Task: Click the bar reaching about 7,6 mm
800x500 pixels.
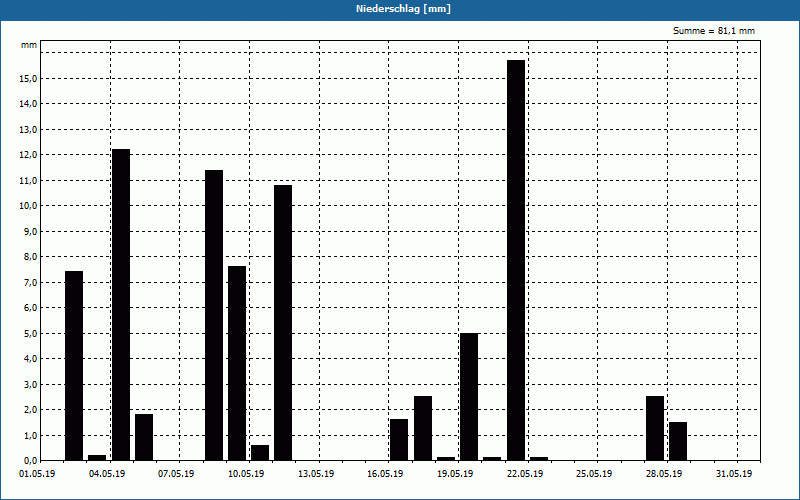Action: pyautogui.click(x=237, y=363)
